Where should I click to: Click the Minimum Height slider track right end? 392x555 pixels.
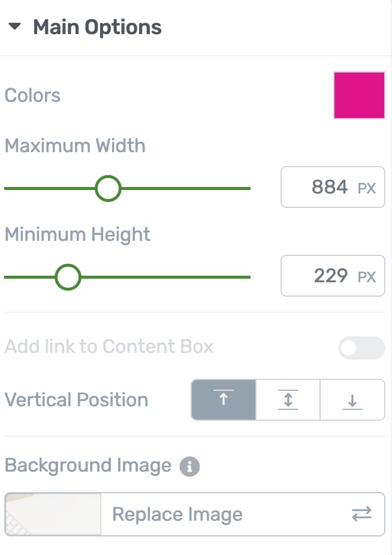click(246, 277)
